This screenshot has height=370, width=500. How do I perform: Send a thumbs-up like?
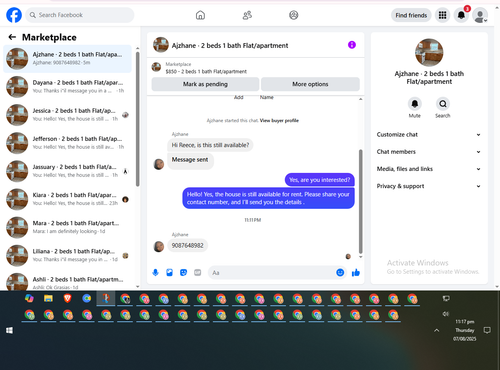point(356,273)
